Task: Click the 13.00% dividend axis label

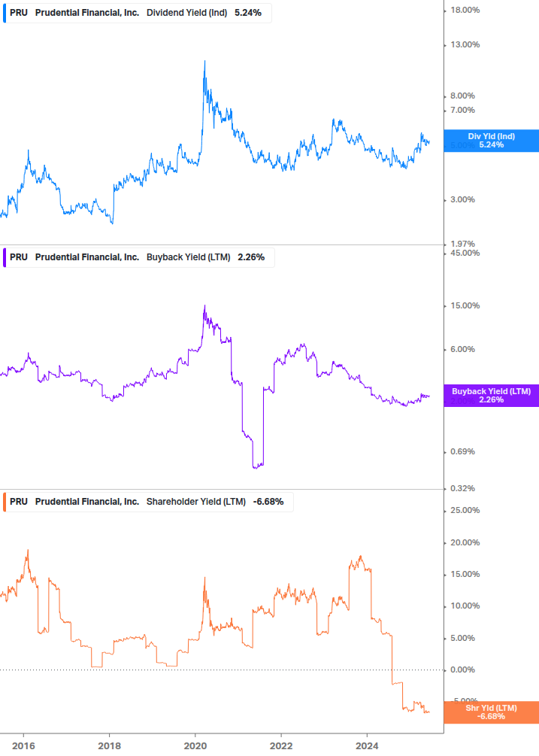Action: click(465, 45)
